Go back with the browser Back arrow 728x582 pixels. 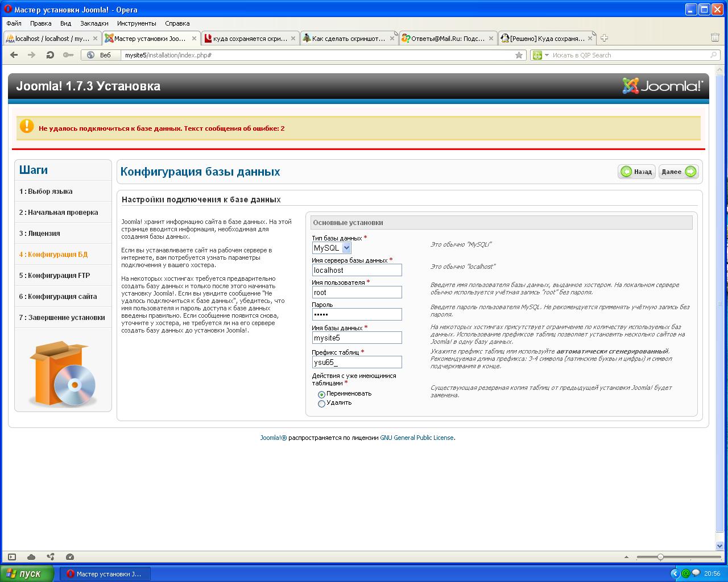14,55
